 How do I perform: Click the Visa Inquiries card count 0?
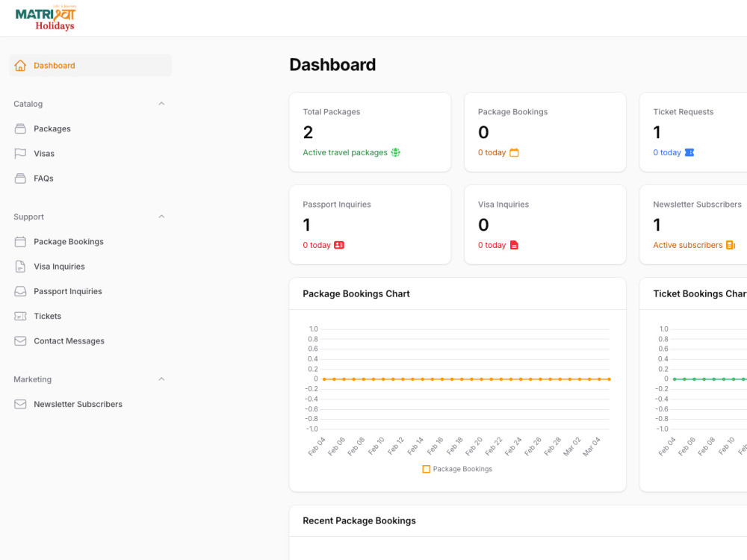483,225
